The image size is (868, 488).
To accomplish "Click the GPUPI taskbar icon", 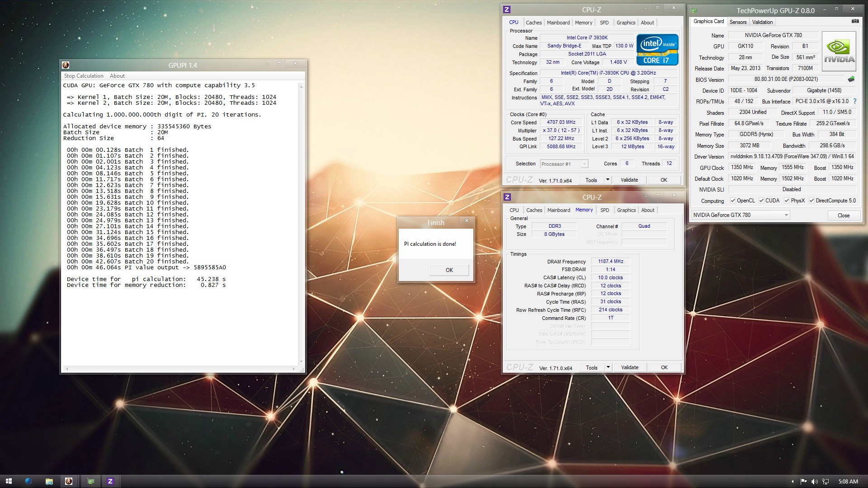I will tap(69, 481).
